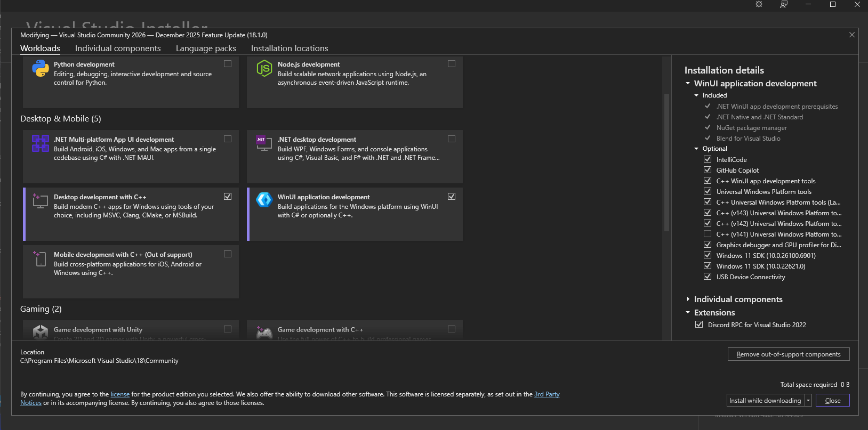Click the Desktop development with C++ icon
The height and width of the screenshot is (430, 868).
click(x=41, y=200)
